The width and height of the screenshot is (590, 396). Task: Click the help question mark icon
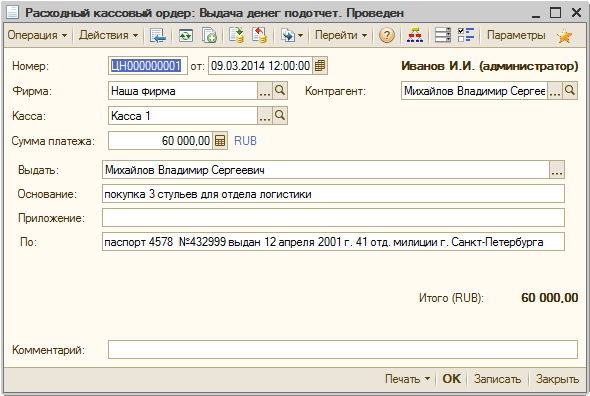pos(386,35)
